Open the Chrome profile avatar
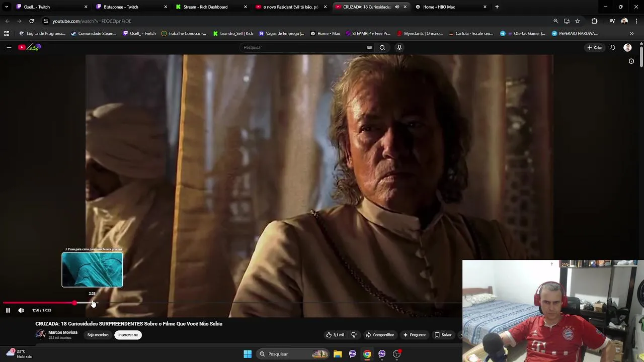 tap(624, 21)
